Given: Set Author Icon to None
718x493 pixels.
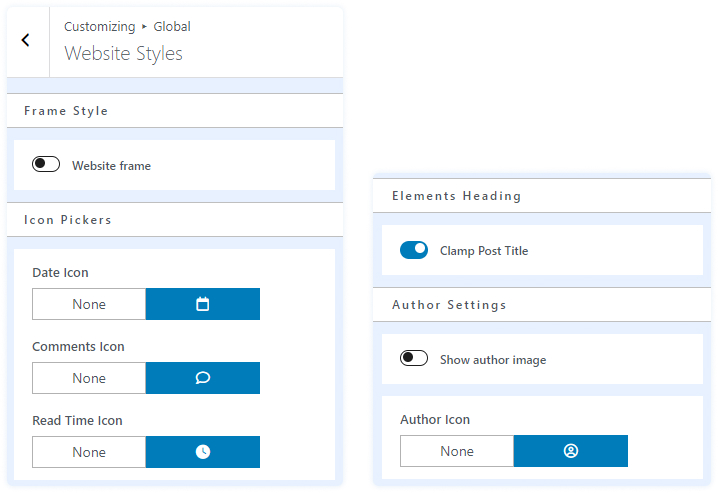Looking at the screenshot, I should (x=457, y=451).
